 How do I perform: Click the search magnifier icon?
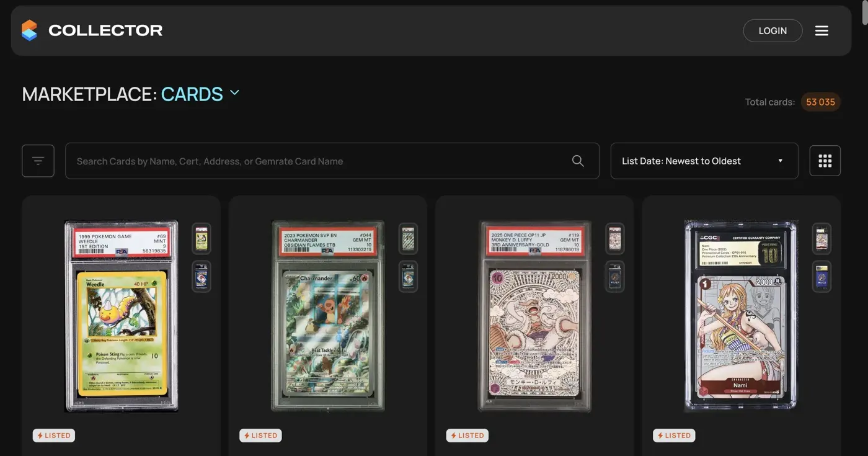coord(578,161)
